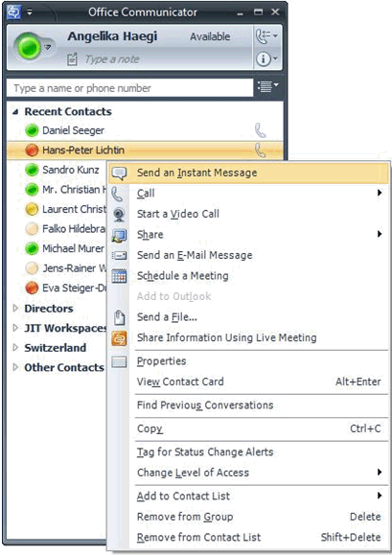Click the file clipboard icon for Send a File
This screenshot has width=392, height=555.
(x=119, y=317)
